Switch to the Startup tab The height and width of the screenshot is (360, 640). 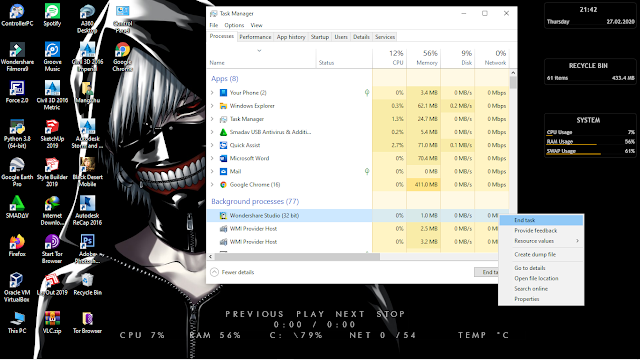320,37
